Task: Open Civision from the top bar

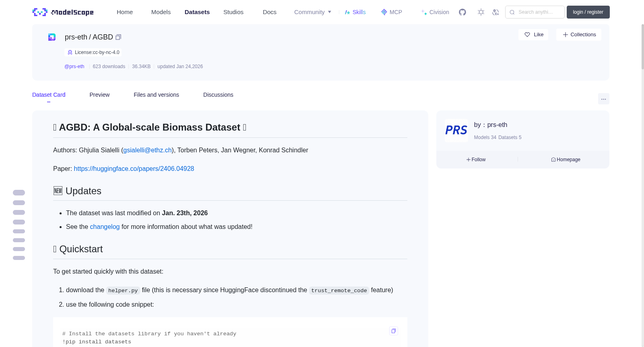Action: (435, 12)
